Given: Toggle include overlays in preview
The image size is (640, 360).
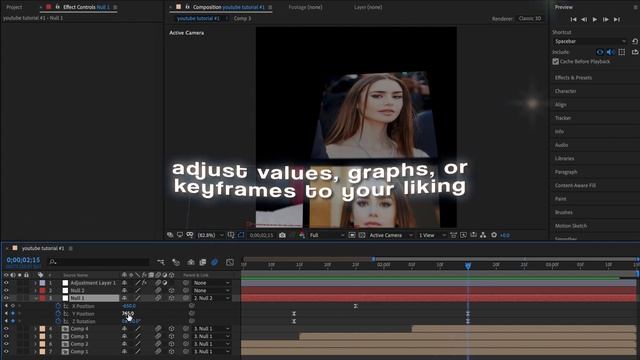Looking at the screenshot, I should (622, 52).
